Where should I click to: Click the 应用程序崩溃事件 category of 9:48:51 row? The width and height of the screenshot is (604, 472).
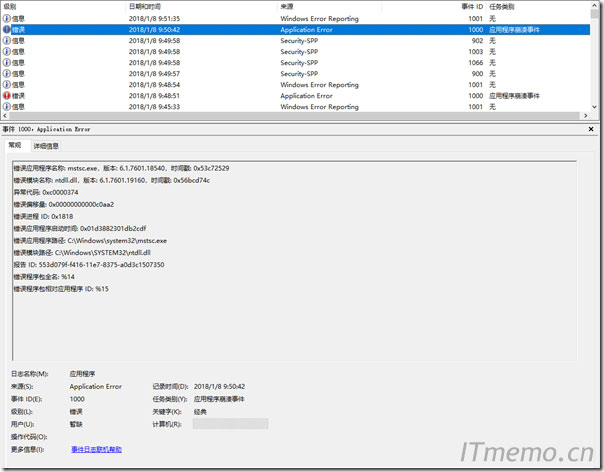pos(514,96)
